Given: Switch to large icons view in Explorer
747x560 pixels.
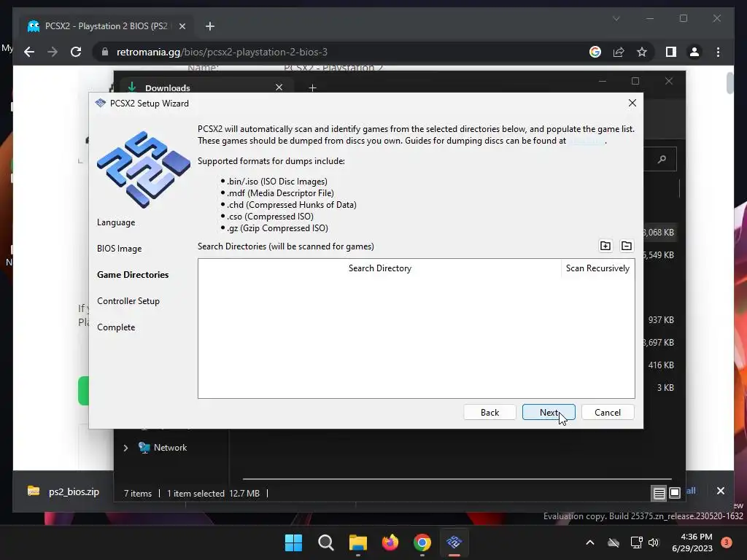Looking at the screenshot, I should (675, 493).
